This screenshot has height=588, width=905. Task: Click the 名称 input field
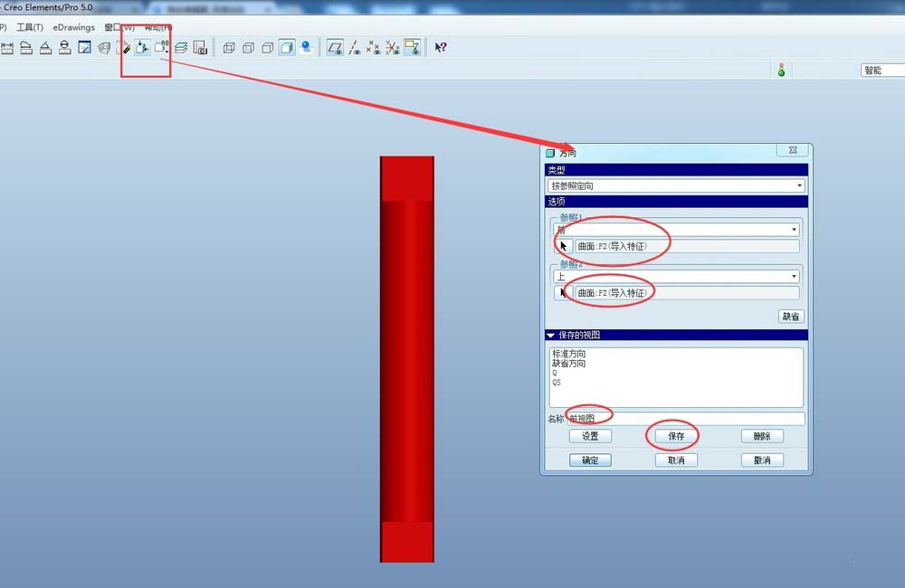[x=685, y=419]
